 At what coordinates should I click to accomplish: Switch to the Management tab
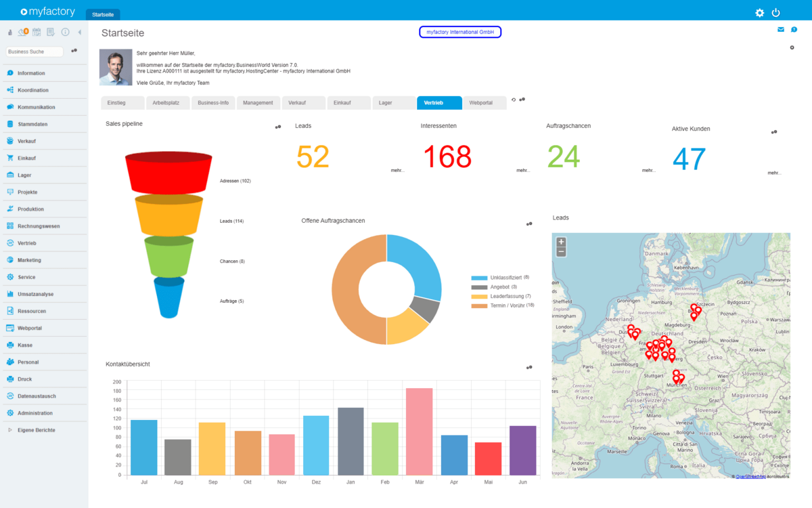click(x=258, y=103)
